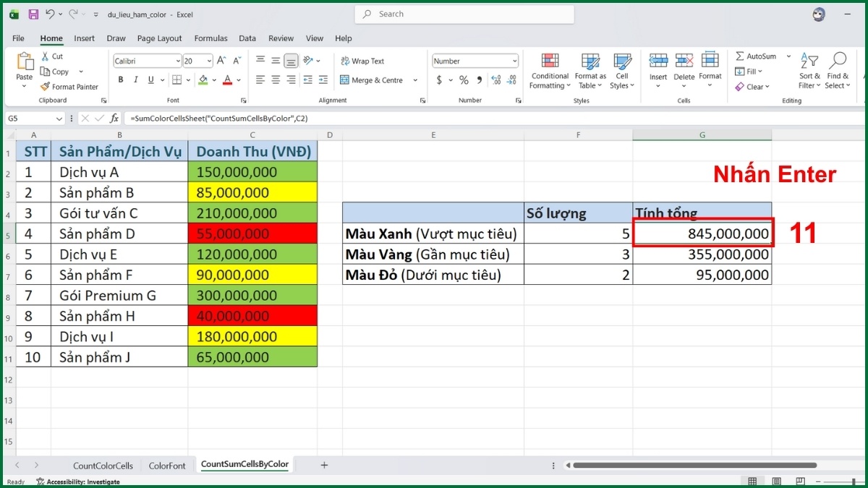Expand the Name Box dropdown arrow
Screen dimensions: 868x488
pos(59,118)
